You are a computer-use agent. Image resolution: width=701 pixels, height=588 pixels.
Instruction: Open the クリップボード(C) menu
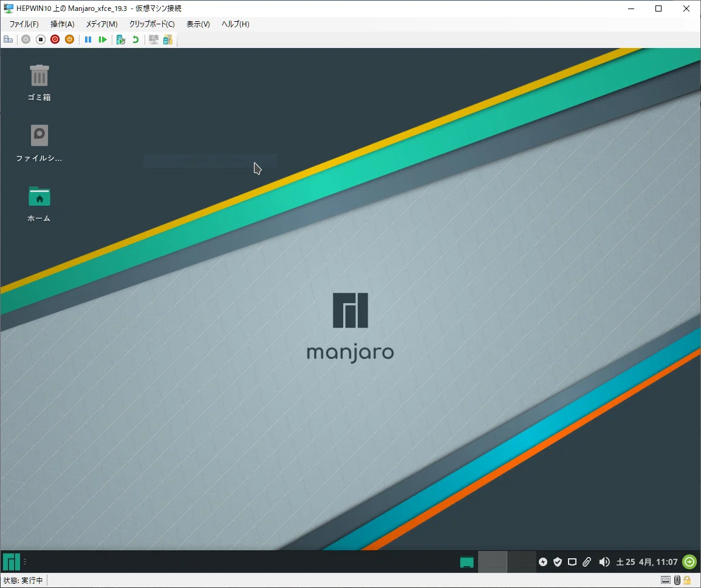152,24
